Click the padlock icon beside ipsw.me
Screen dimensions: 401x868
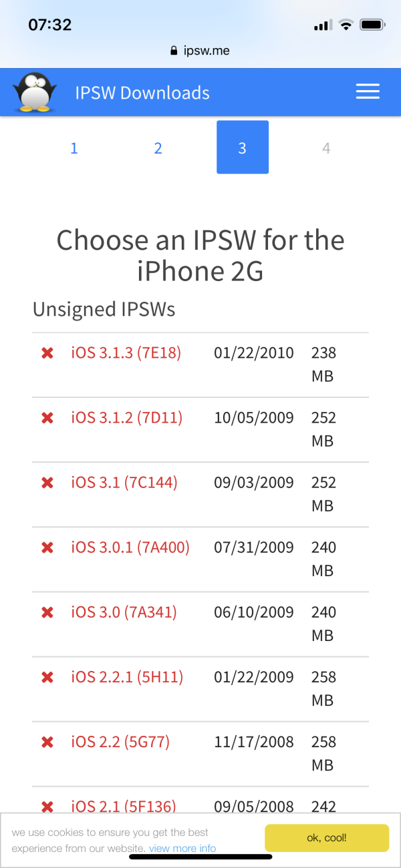pyautogui.click(x=173, y=50)
